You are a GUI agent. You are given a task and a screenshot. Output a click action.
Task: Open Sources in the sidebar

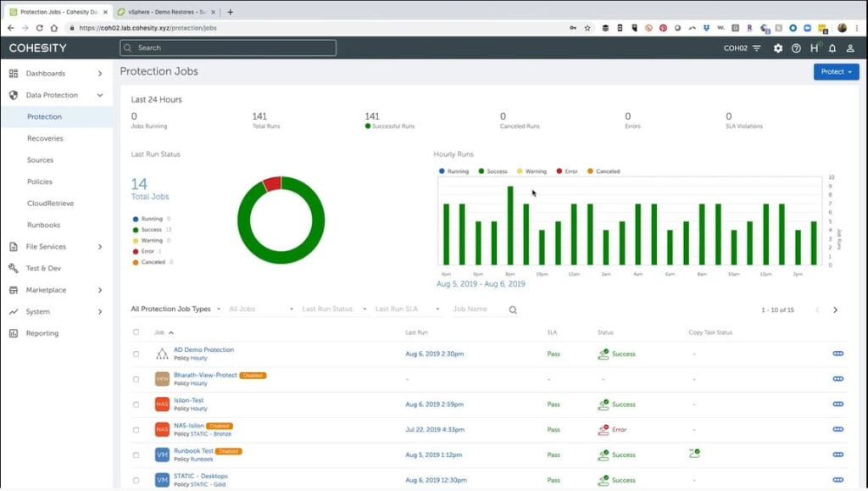click(x=41, y=160)
